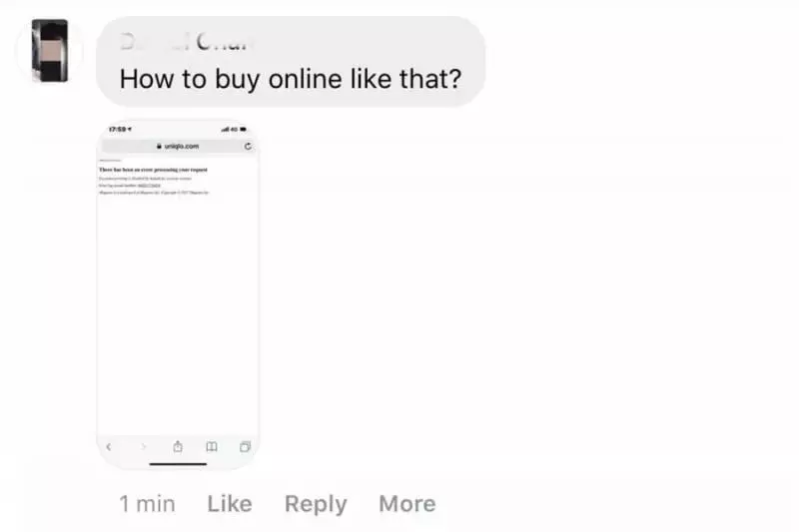Like this comment
This screenshot has height=532, width=799.
(230, 503)
